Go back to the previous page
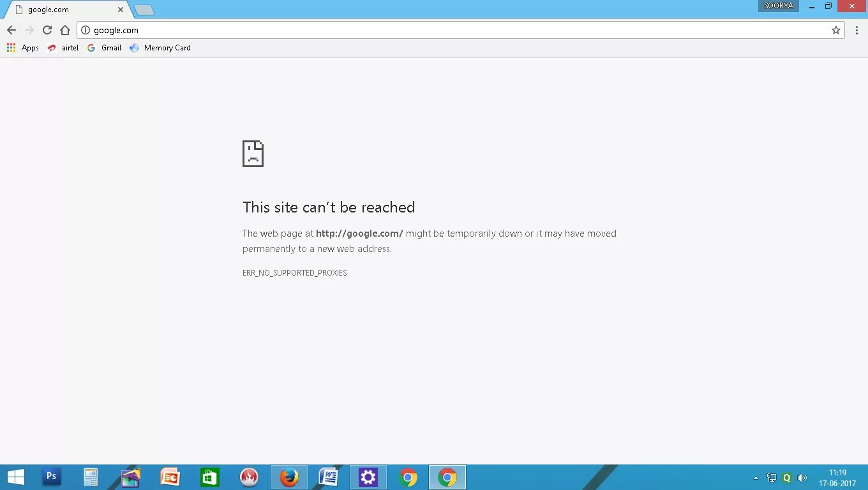This screenshot has height=490, width=868. 11,30
